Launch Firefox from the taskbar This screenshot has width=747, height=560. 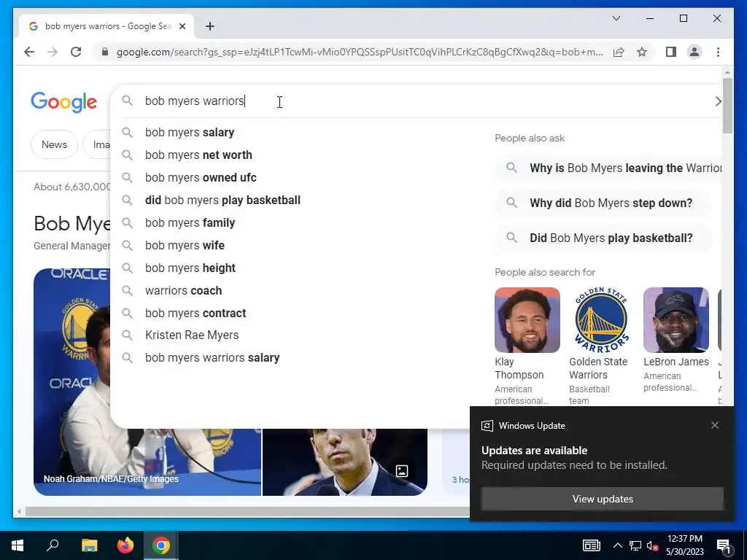(x=125, y=545)
